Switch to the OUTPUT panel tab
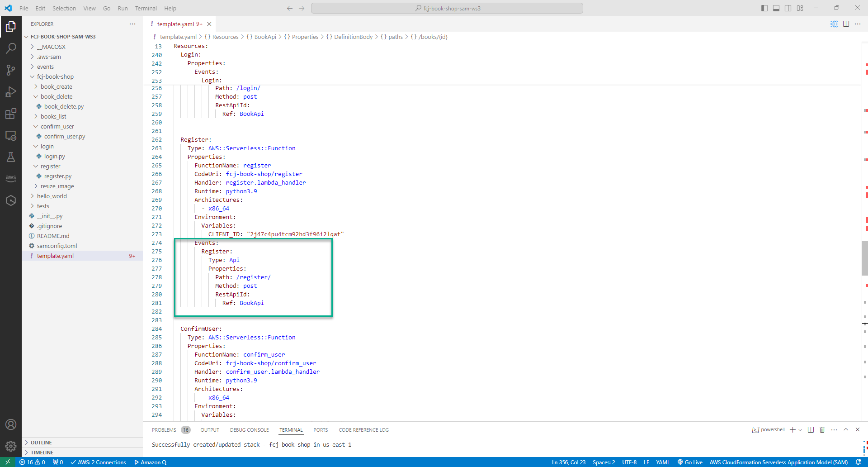This screenshot has width=868, height=467. 210,430
